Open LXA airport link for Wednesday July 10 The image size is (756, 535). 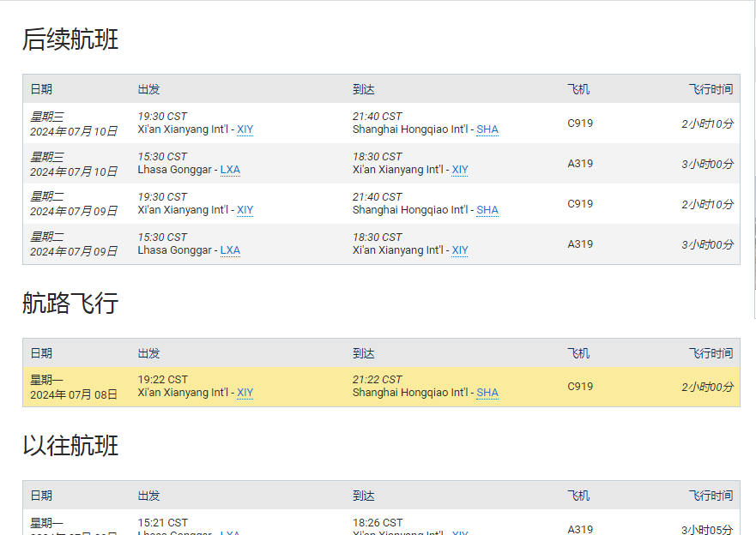click(x=230, y=170)
